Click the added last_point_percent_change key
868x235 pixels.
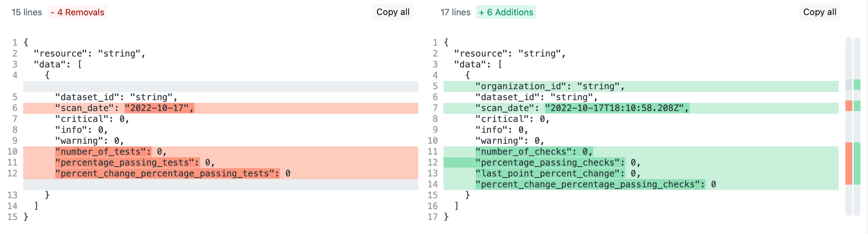pyautogui.click(x=550, y=173)
